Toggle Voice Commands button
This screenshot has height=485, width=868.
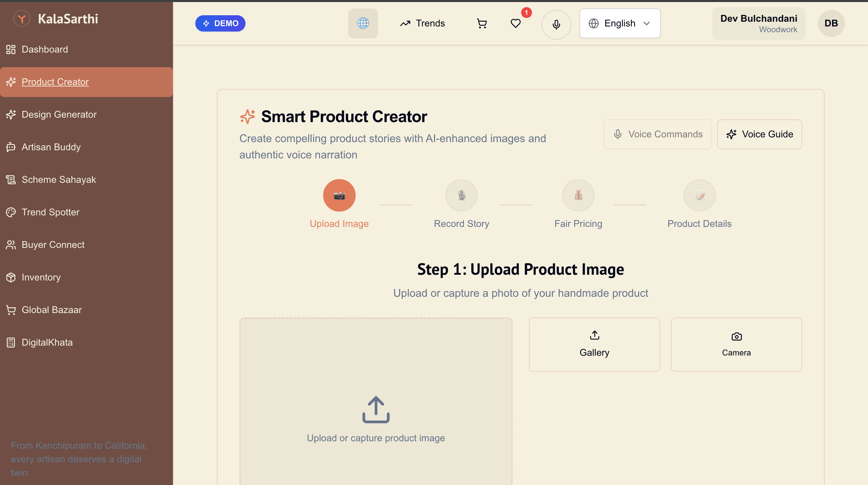657,134
